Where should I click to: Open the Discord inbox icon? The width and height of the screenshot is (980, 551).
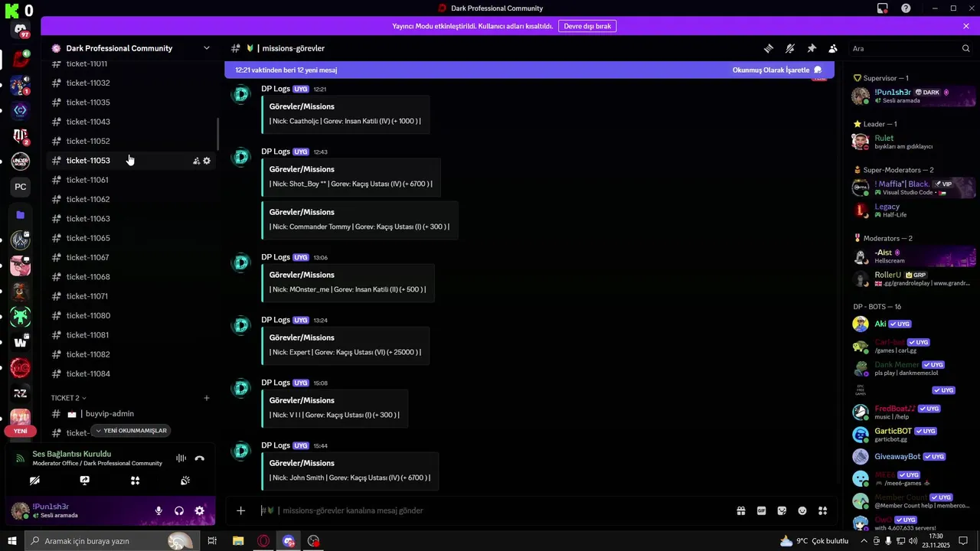click(883, 8)
